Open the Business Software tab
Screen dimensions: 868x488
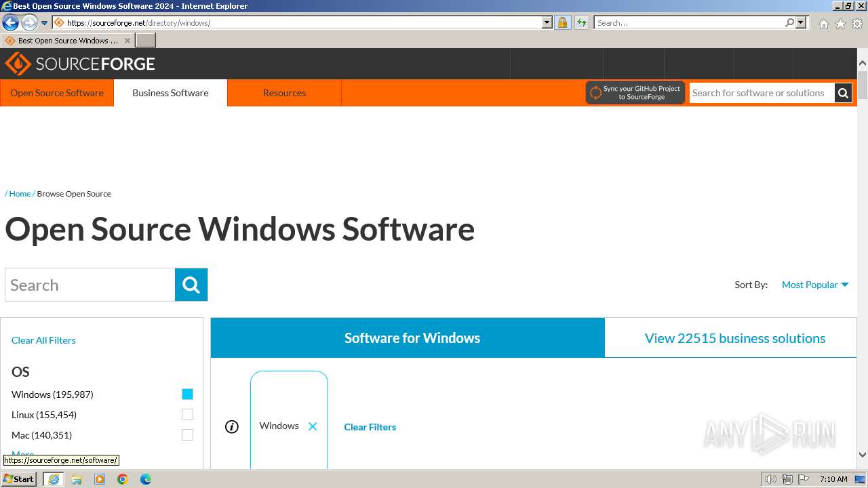point(170,93)
